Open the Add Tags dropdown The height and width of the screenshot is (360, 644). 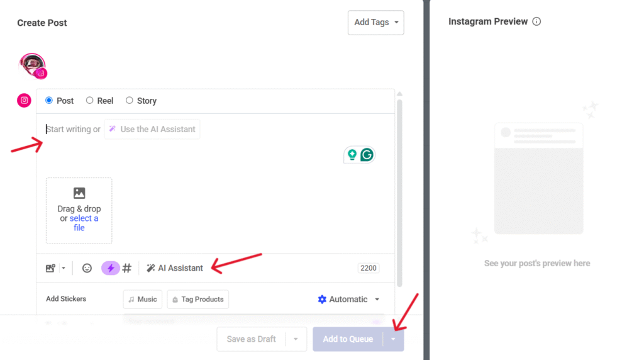click(375, 23)
